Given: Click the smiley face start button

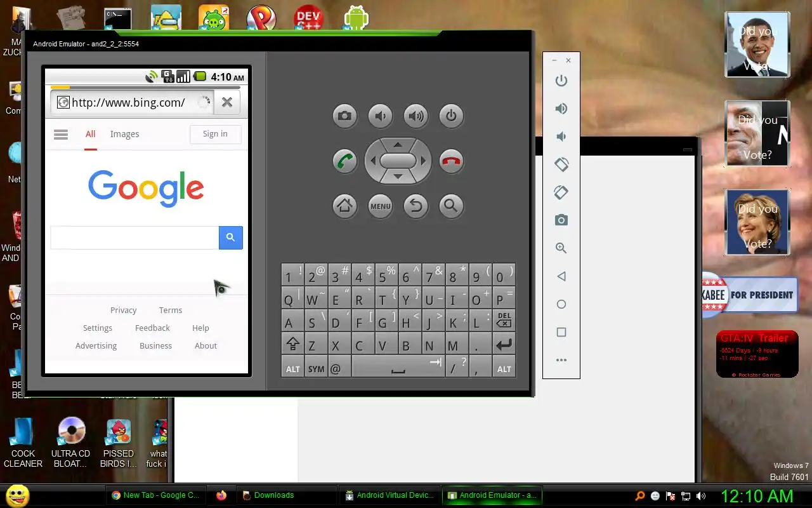Looking at the screenshot, I should (x=18, y=496).
